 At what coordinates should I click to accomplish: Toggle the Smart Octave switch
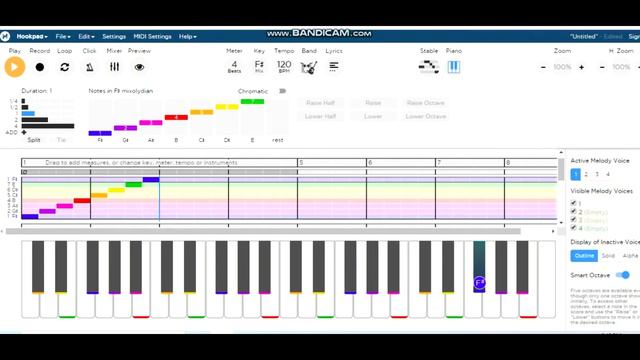(x=623, y=275)
